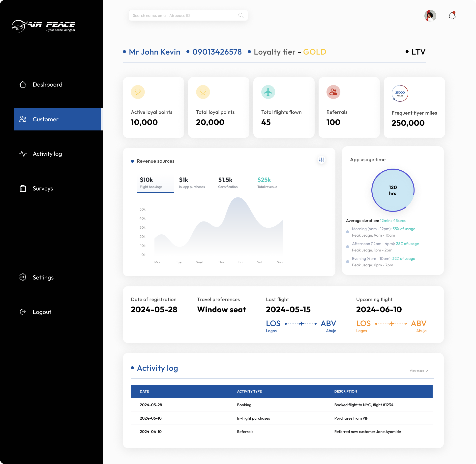Open Dashboard from the sidebar
The height and width of the screenshot is (464, 476).
click(x=47, y=85)
